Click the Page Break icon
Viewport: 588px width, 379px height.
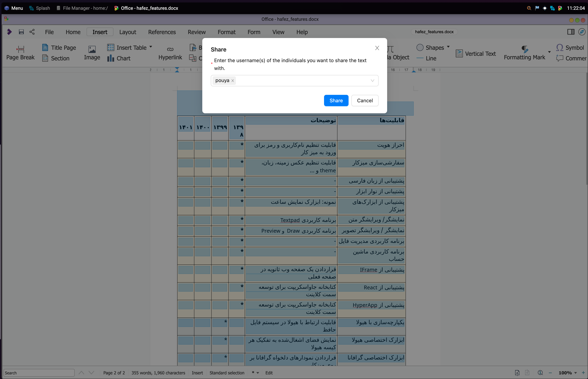20,49
